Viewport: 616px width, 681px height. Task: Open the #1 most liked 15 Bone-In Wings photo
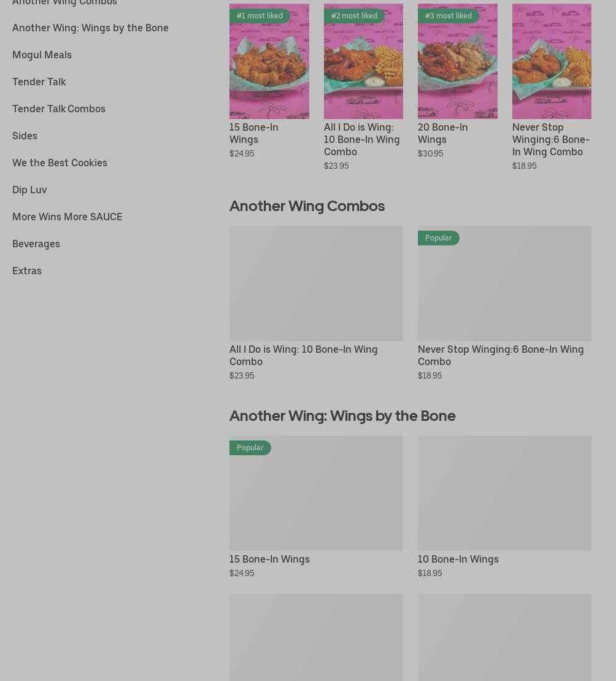click(x=269, y=61)
